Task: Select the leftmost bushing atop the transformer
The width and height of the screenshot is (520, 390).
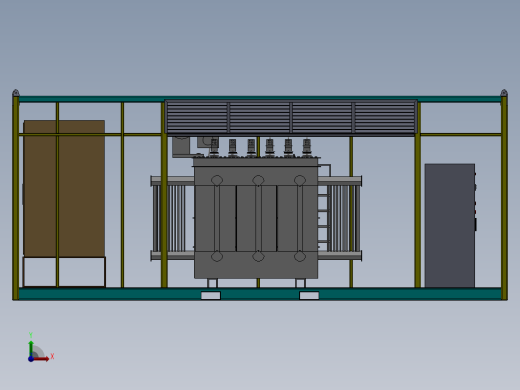Action: pyautogui.click(x=214, y=147)
